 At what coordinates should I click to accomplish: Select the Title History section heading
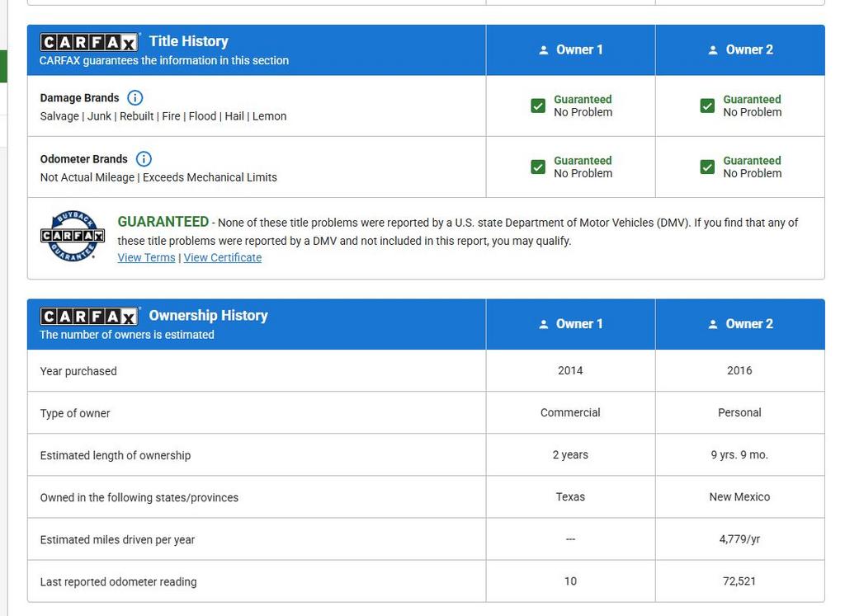pos(188,41)
